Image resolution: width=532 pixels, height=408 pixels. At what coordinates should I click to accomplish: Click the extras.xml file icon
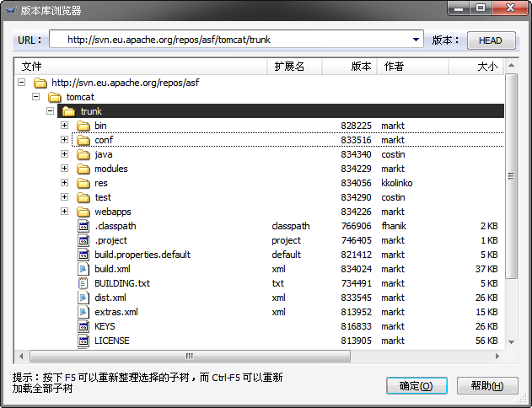click(x=83, y=312)
